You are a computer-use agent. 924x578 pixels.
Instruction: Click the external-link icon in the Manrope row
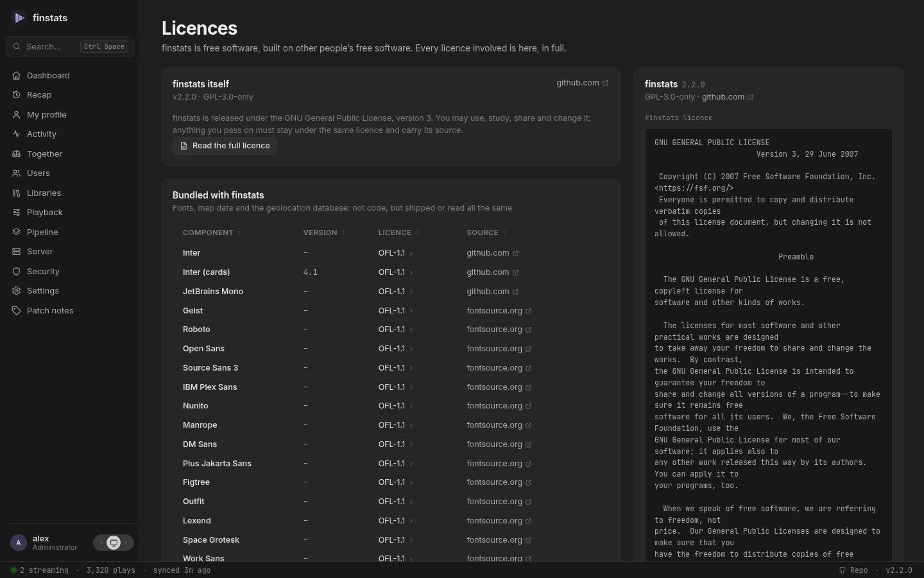point(528,426)
